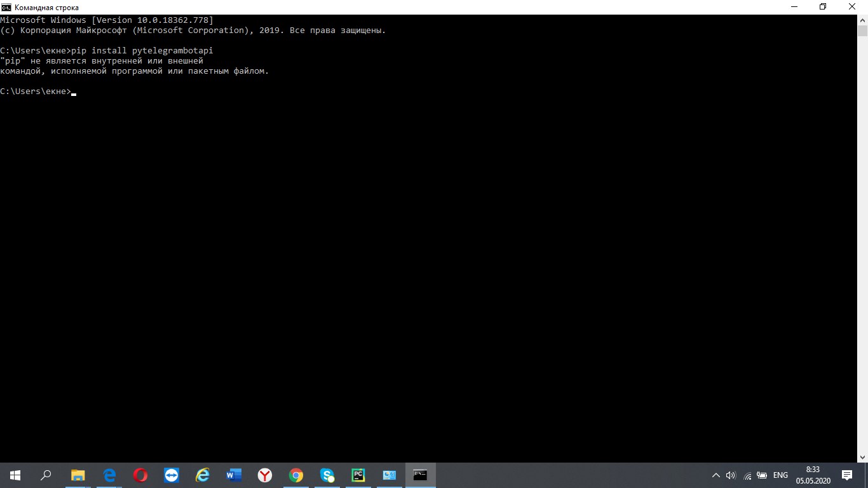Open Microsoft Word from taskbar
Viewport: 868px width, 488px height.
pos(233,475)
